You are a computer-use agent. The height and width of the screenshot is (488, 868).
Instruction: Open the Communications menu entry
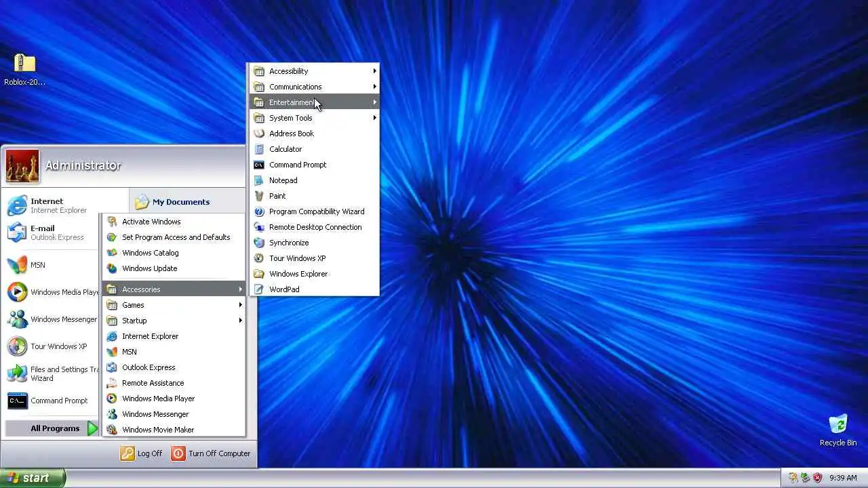click(x=315, y=87)
